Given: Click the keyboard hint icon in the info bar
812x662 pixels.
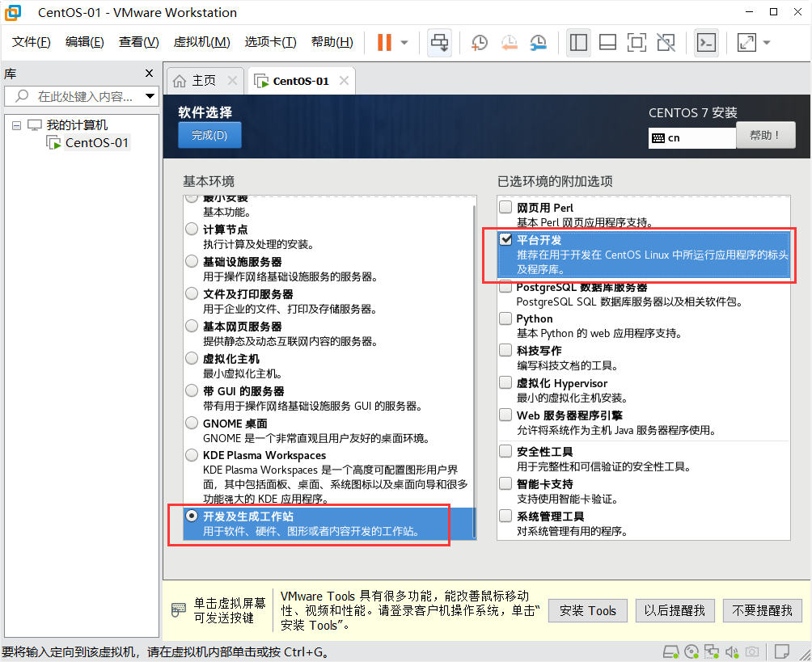Looking at the screenshot, I should pyautogui.click(x=178, y=610).
